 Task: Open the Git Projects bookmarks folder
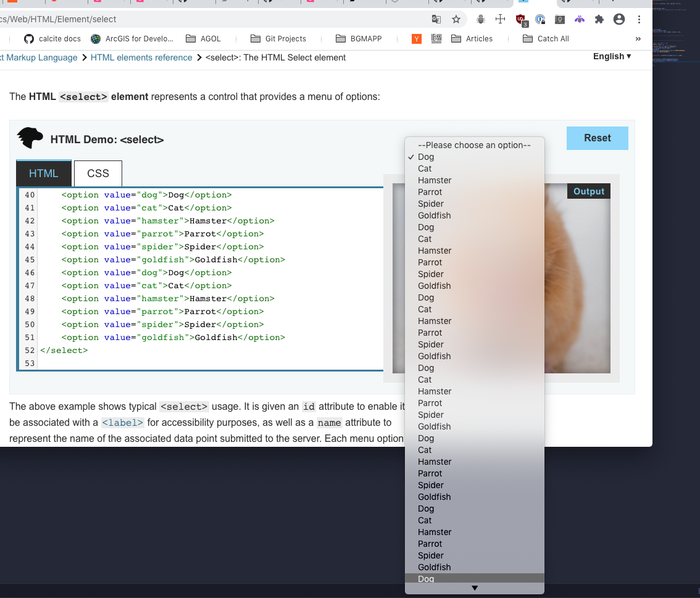click(x=278, y=39)
